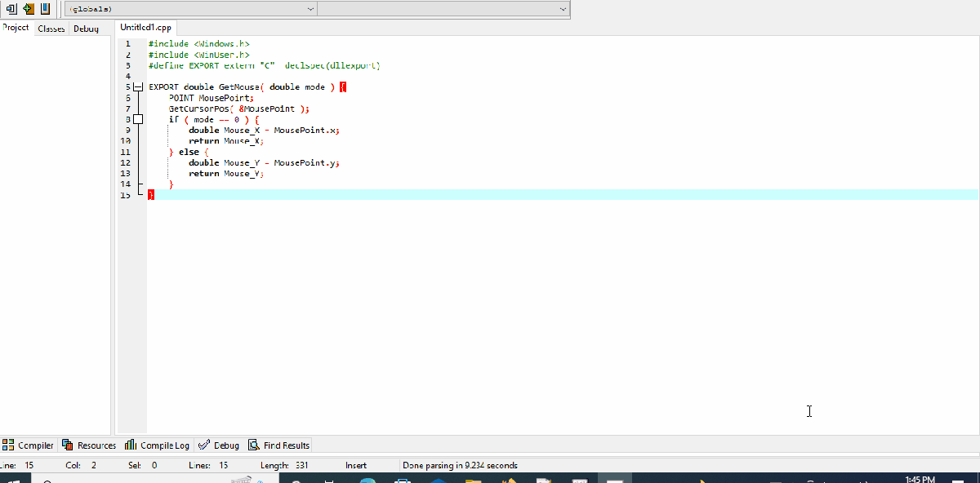This screenshot has width=980, height=483.
Task: Click the Compile Log bar-chart icon
Action: [131, 445]
